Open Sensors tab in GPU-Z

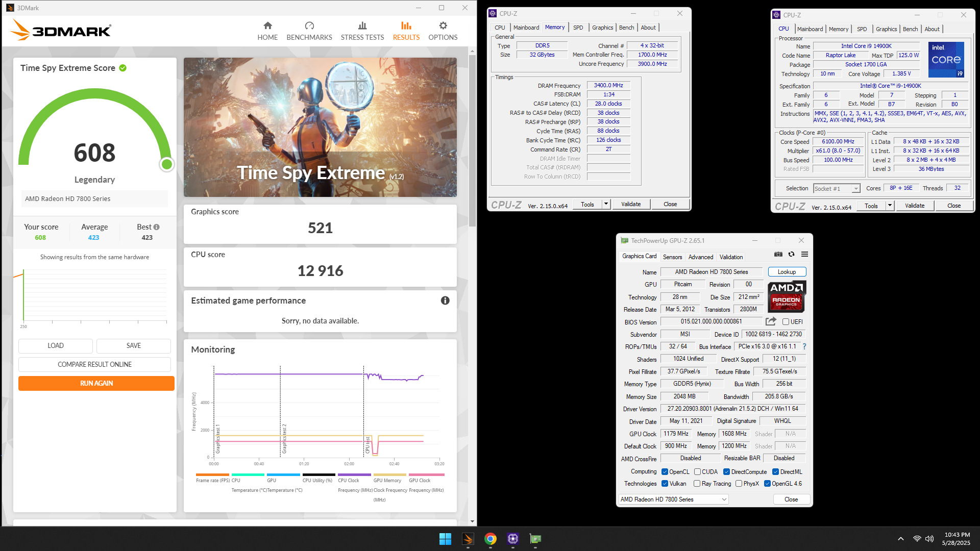672,257
